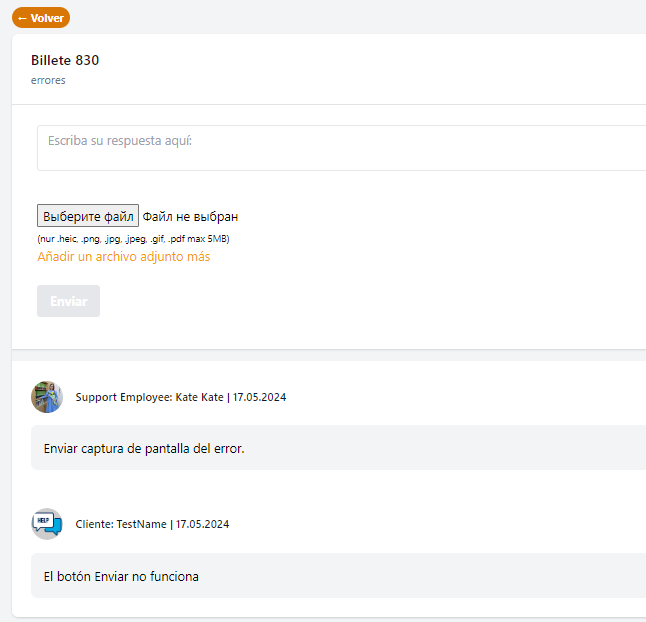Viewport: 646px width, 622px height.
Task: Click the Volver back button
Action: [x=41, y=18]
